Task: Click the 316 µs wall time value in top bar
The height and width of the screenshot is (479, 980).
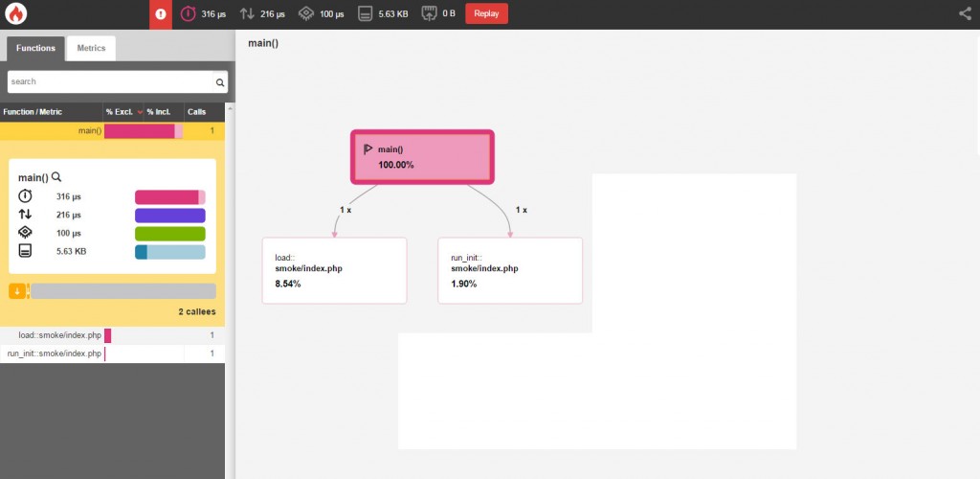Action: [x=213, y=13]
